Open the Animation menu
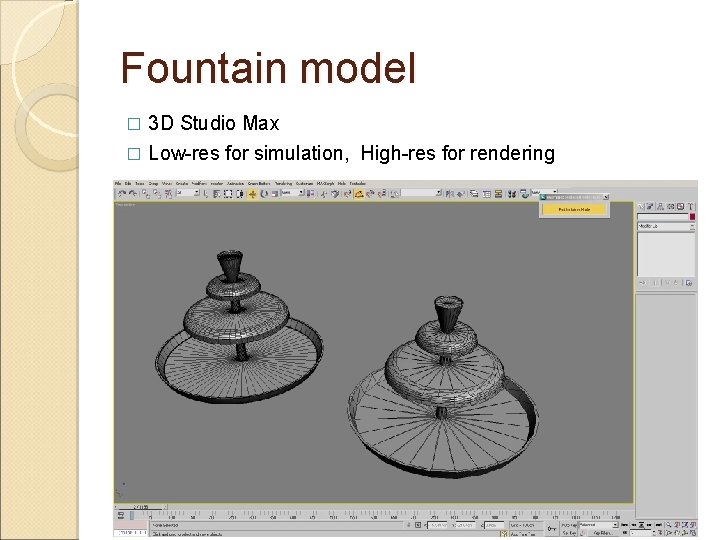This screenshot has height=540, width=720. tap(236, 184)
